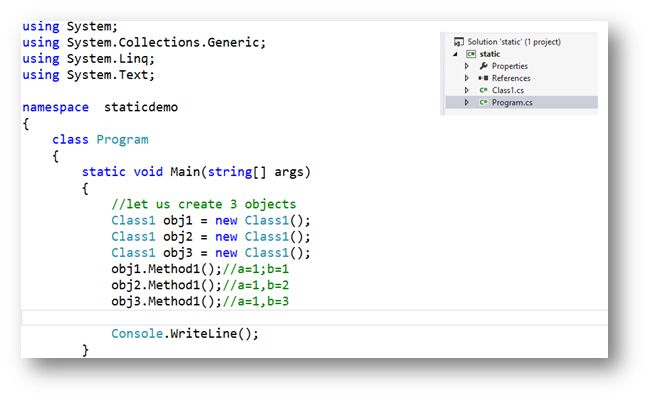
Task: Click 'obj2' in the declaration line
Action: pos(177,237)
